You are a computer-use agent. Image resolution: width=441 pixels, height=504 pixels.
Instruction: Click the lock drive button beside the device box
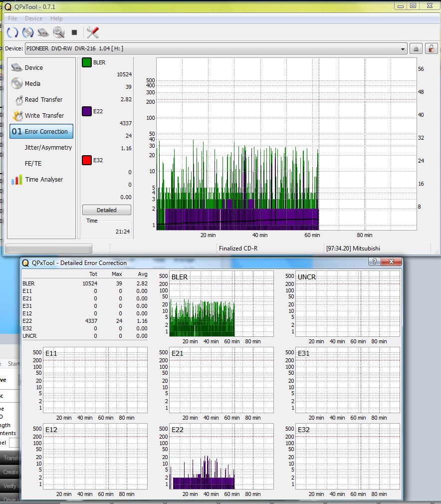[x=432, y=48]
